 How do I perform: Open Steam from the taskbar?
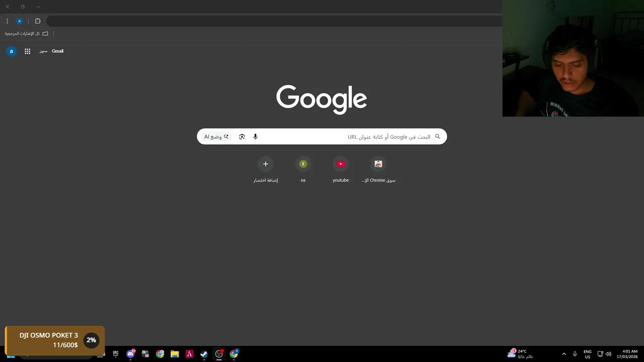204,354
